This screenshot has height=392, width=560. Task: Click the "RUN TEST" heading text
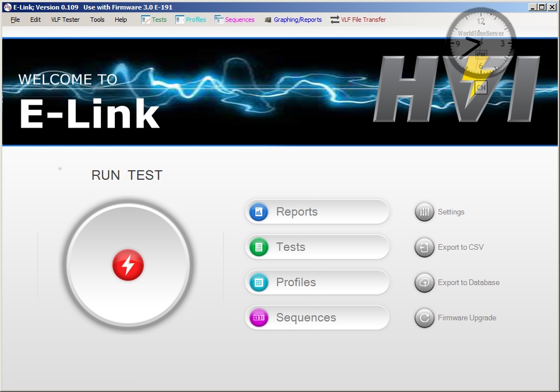coord(127,175)
